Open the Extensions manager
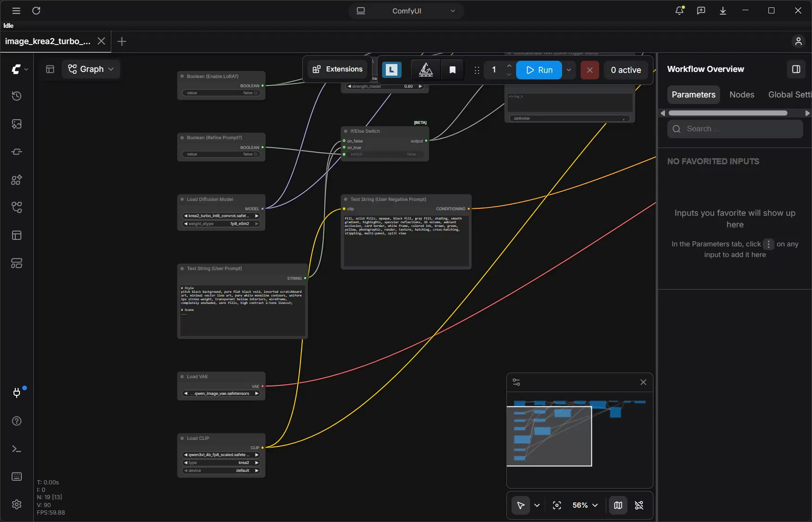812x522 pixels. [x=337, y=69]
